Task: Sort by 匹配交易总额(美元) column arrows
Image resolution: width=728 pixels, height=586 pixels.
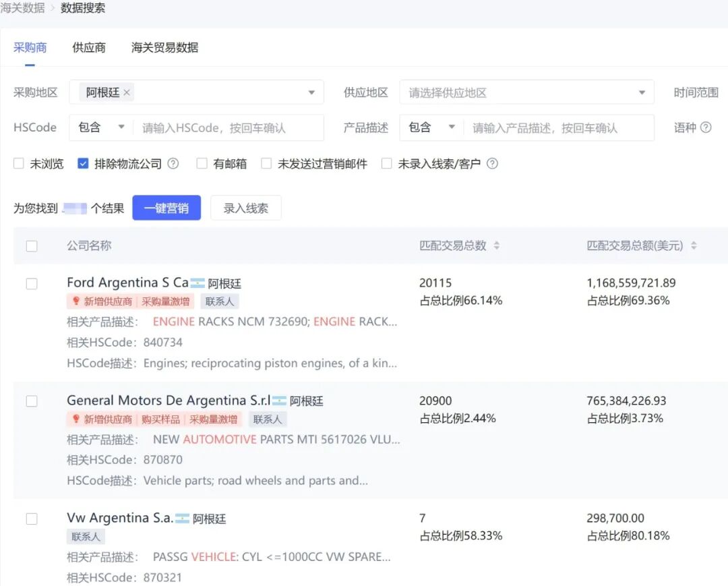Action: coord(694,245)
